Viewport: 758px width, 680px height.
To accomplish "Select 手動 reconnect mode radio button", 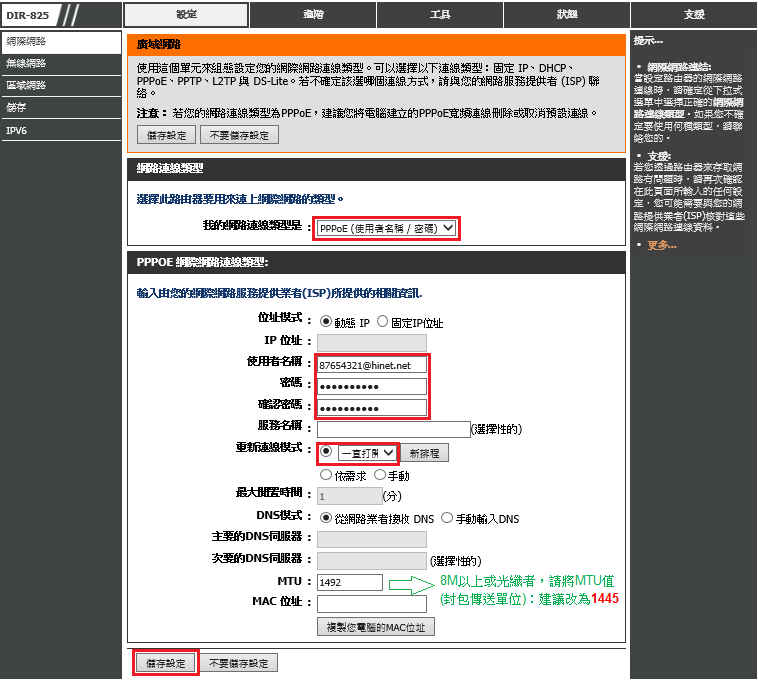I will pos(379,476).
